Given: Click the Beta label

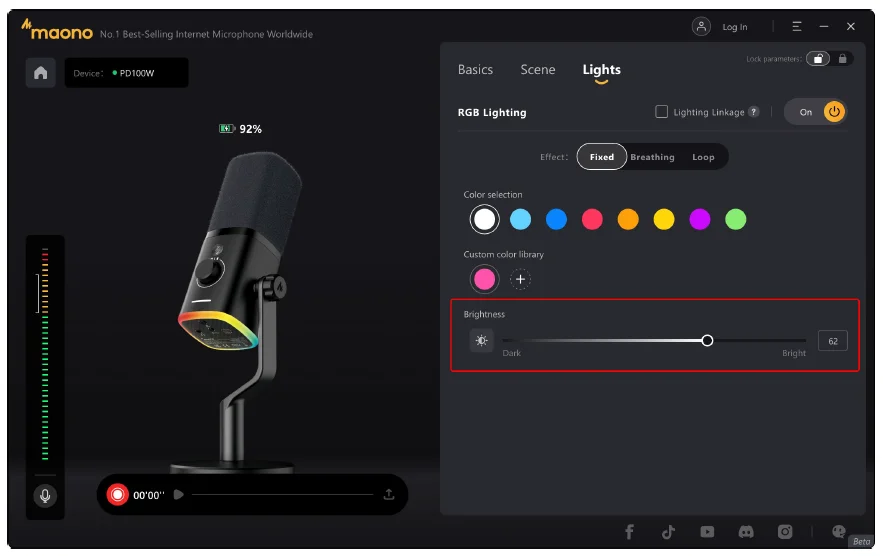Looking at the screenshot, I should [x=862, y=541].
